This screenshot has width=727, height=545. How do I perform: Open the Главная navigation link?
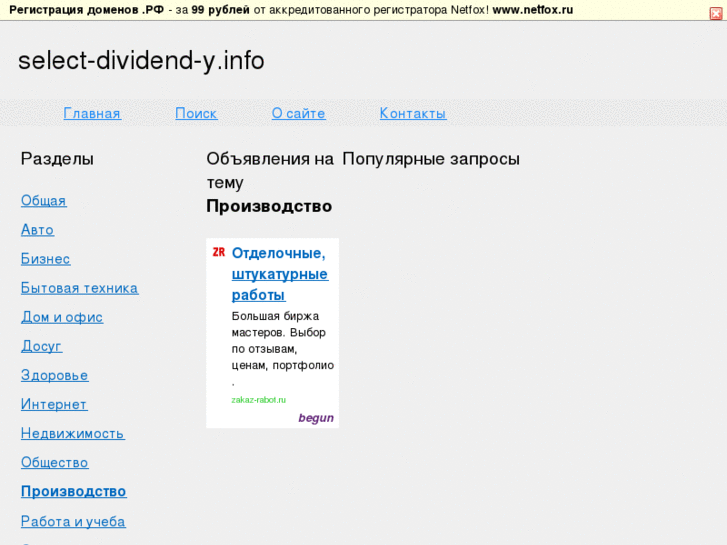point(92,113)
